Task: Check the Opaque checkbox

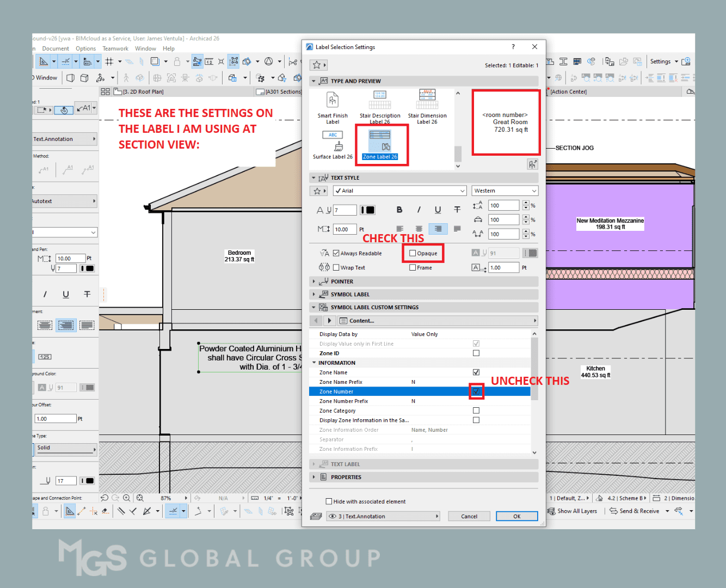Action: (413, 253)
